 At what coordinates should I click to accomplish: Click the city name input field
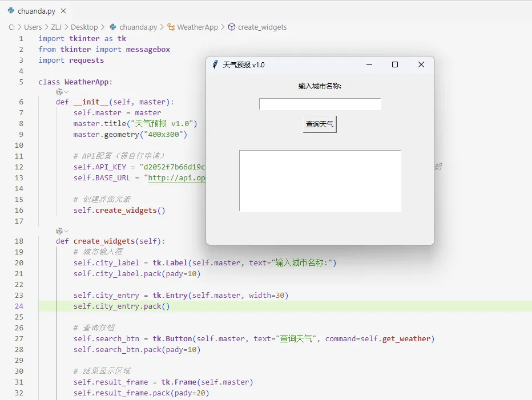coord(320,104)
